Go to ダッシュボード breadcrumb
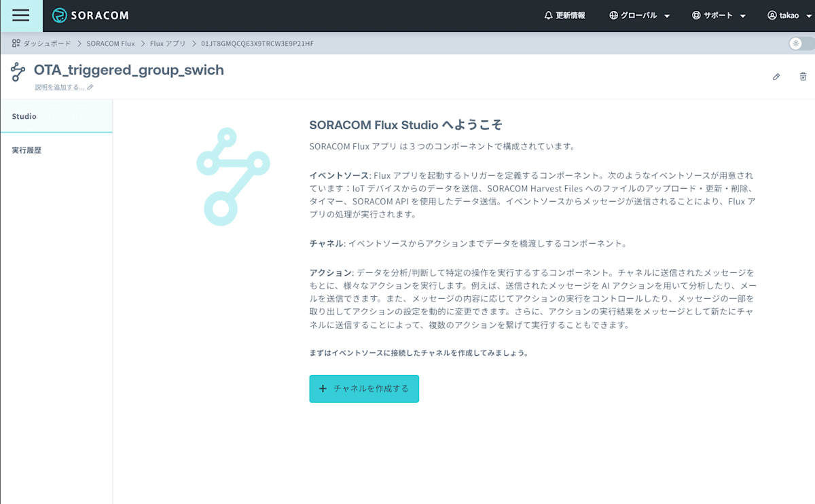This screenshot has width=815, height=504. coord(47,43)
